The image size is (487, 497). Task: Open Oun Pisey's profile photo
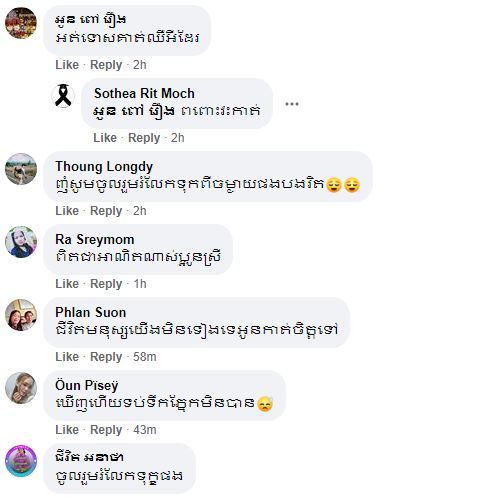[21, 388]
